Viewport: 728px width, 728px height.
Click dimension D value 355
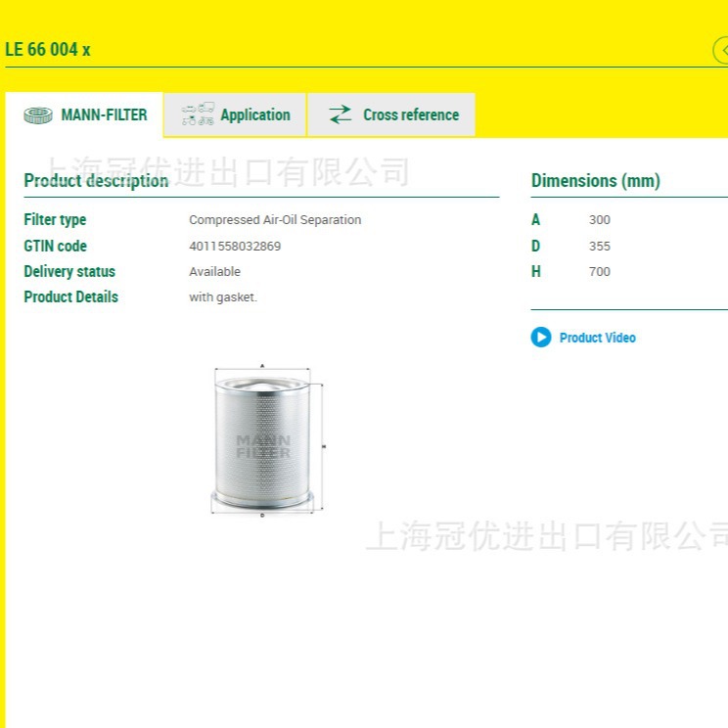600,246
